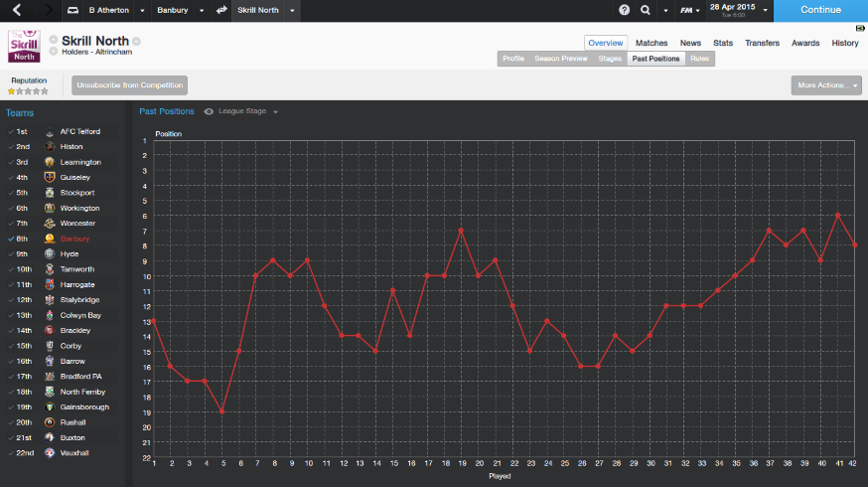Select the Rules sub-tab
The height and width of the screenshot is (487, 868).
(700, 59)
